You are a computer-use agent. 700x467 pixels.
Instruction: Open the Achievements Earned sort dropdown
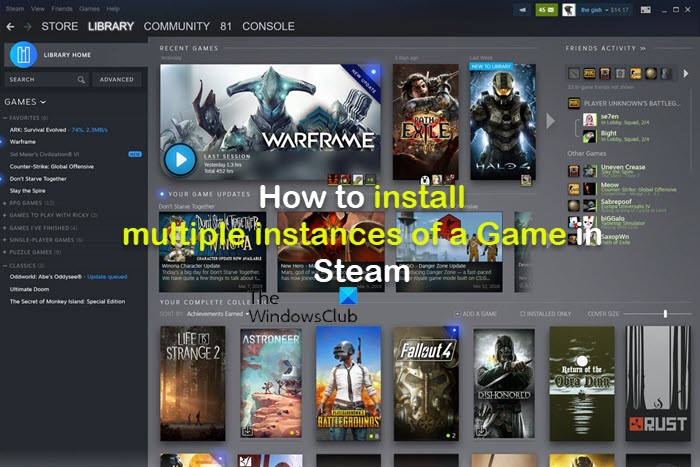point(218,314)
